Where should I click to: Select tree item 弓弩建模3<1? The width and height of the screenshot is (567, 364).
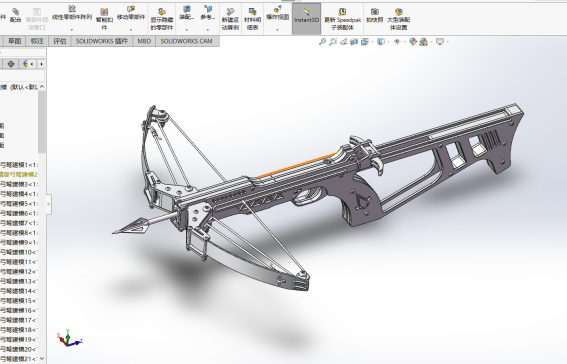(19, 184)
